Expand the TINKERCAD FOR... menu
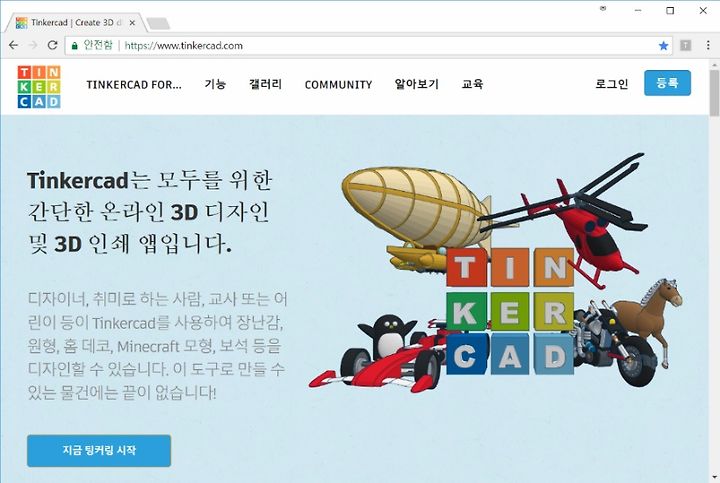 [134, 84]
